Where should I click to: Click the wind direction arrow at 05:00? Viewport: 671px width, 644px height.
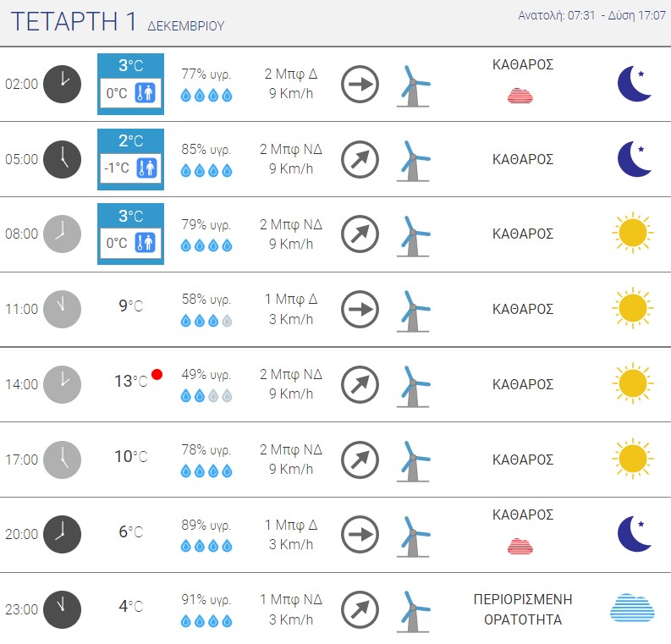click(x=360, y=159)
